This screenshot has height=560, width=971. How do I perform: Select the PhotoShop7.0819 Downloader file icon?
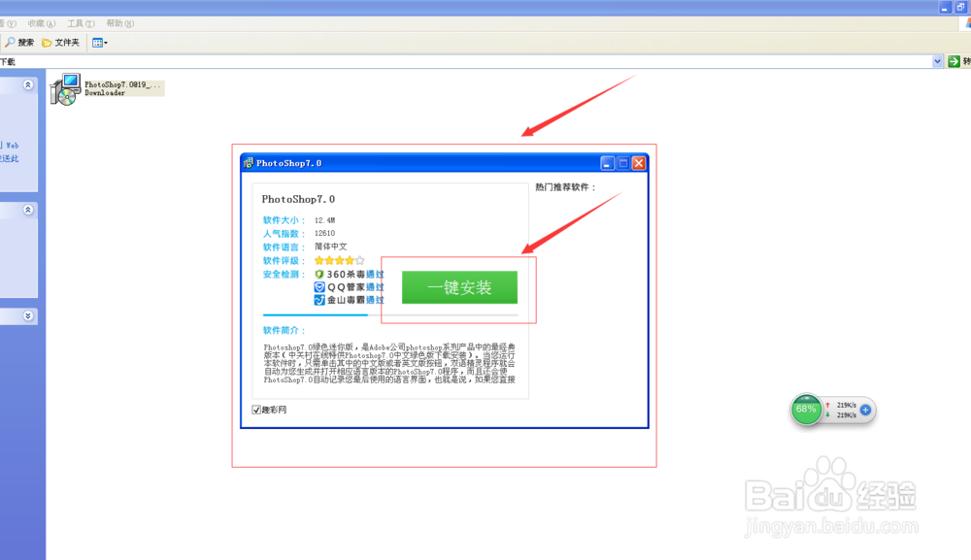[x=65, y=89]
